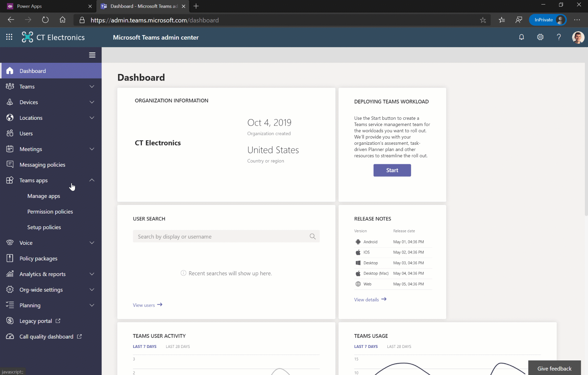Click the Org-wide settings gear icon
The height and width of the screenshot is (375, 588).
click(10, 290)
